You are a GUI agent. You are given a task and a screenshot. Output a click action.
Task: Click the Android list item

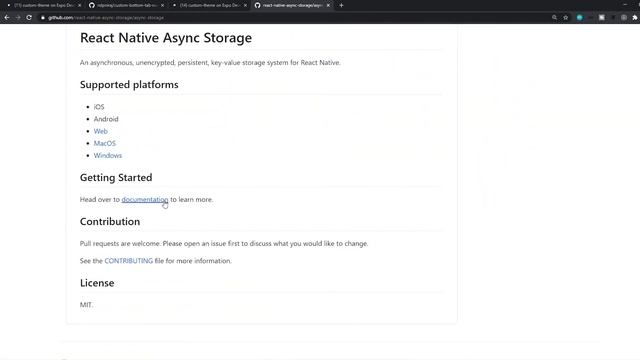106,119
